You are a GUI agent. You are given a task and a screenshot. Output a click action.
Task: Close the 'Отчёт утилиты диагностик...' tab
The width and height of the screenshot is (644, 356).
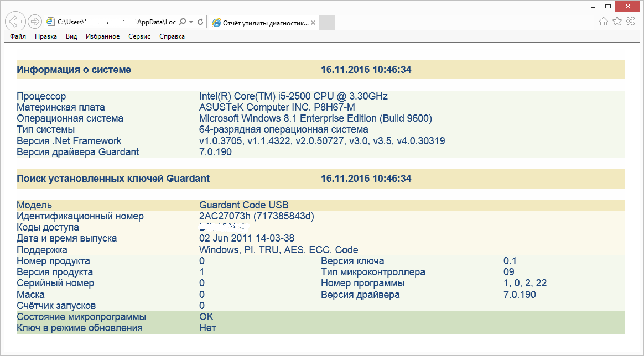[x=313, y=23]
